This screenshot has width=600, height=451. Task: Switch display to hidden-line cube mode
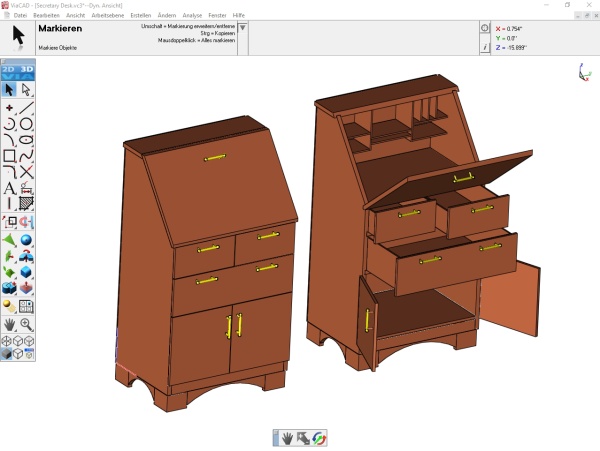point(18,341)
